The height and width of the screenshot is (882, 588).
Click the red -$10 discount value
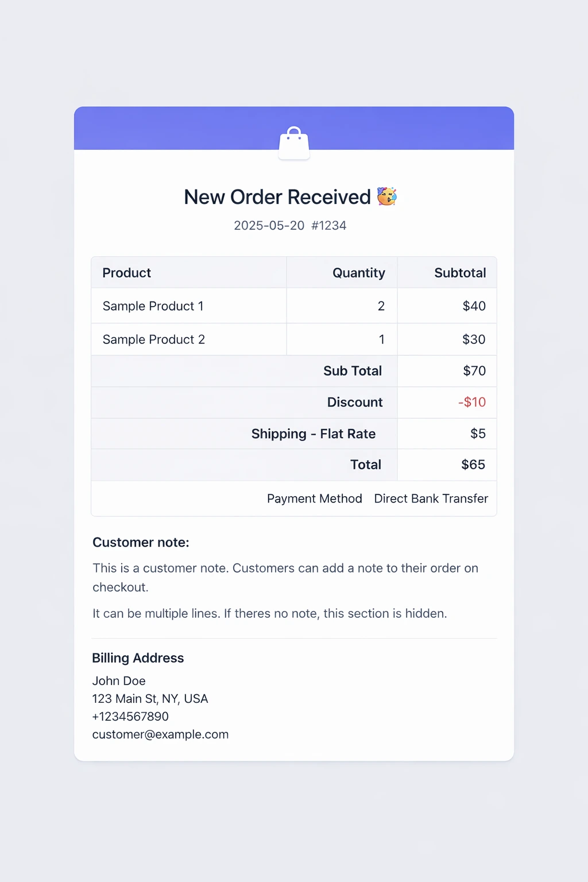tap(472, 402)
